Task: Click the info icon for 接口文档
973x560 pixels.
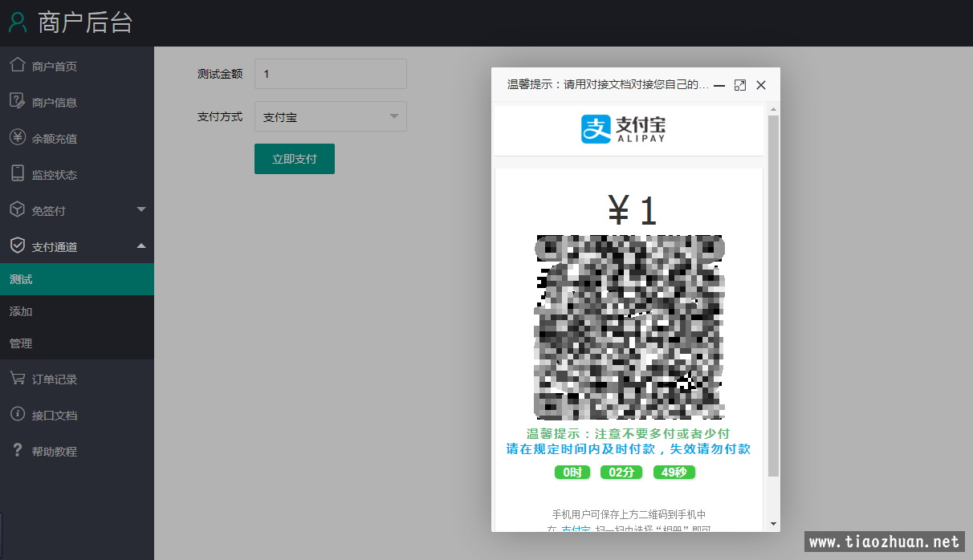Action: point(17,414)
